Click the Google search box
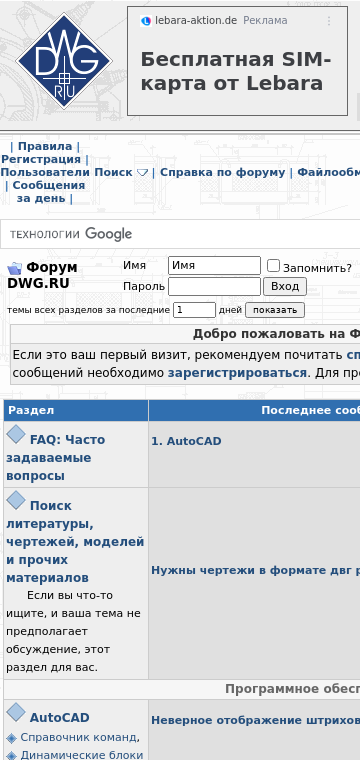This screenshot has height=760, width=360. 180,234
